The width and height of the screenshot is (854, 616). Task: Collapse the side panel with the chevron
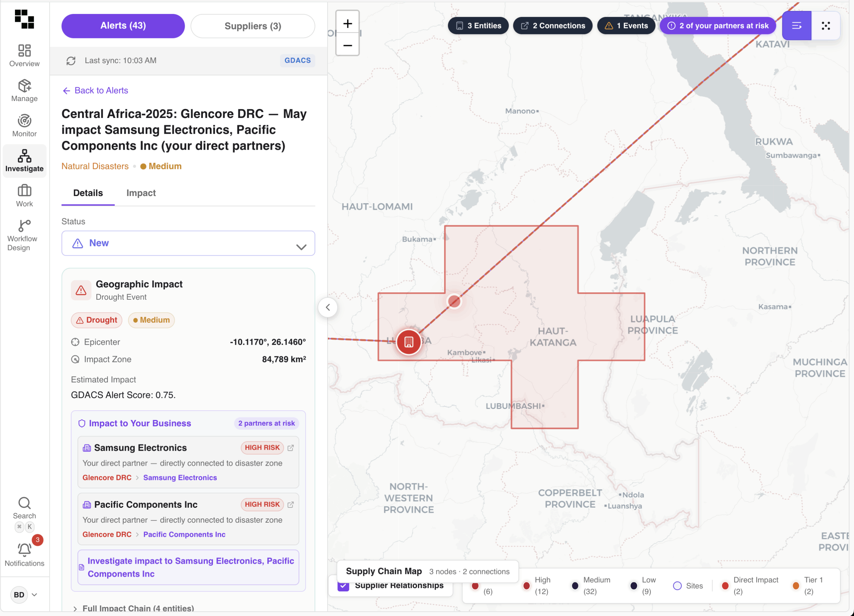tap(328, 307)
